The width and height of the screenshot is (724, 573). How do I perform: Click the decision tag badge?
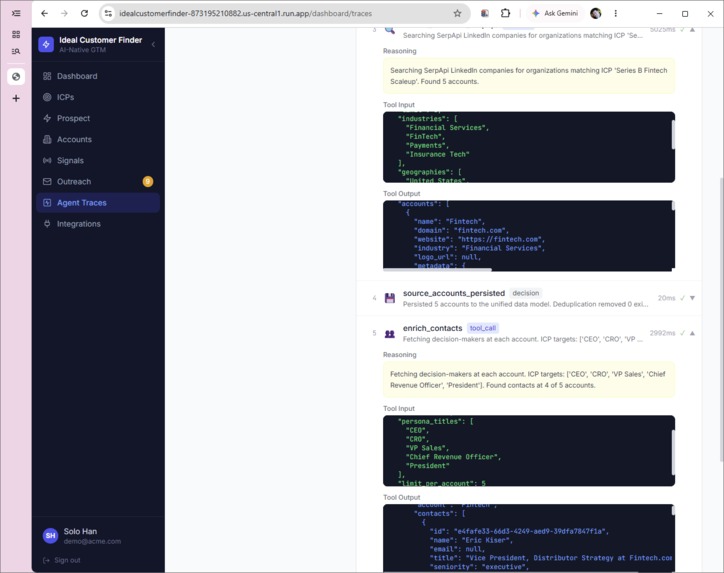click(x=525, y=293)
